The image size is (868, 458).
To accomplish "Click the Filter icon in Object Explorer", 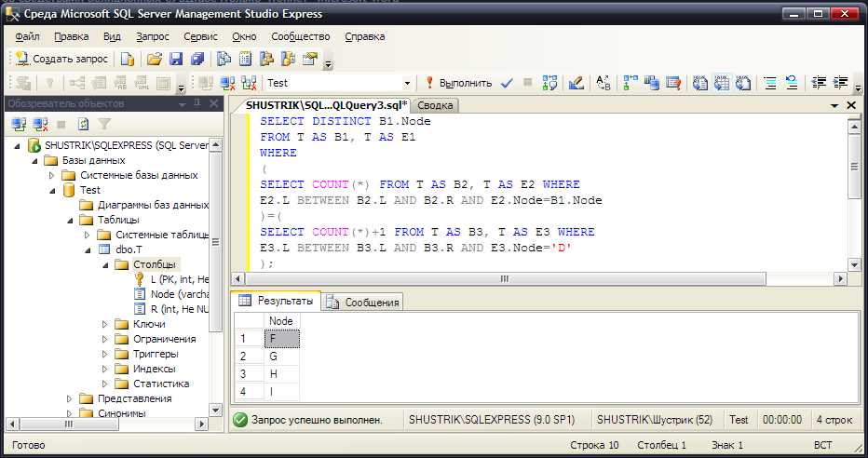I will point(104,124).
